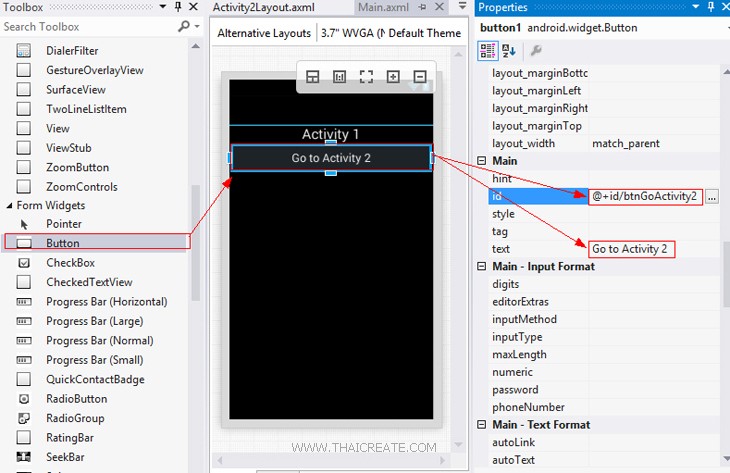Click the designer zoom in icon
This screenshot has height=473, width=730.
(x=393, y=76)
